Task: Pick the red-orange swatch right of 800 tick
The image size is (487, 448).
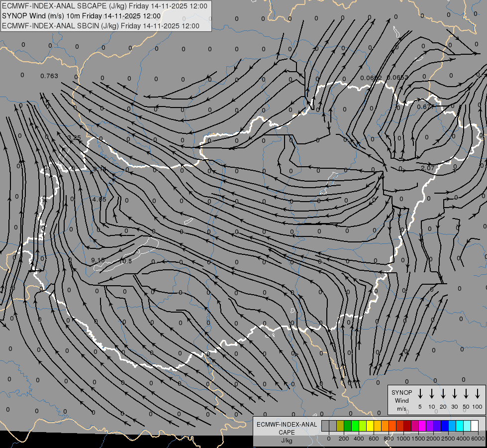Action: click(392, 426)
